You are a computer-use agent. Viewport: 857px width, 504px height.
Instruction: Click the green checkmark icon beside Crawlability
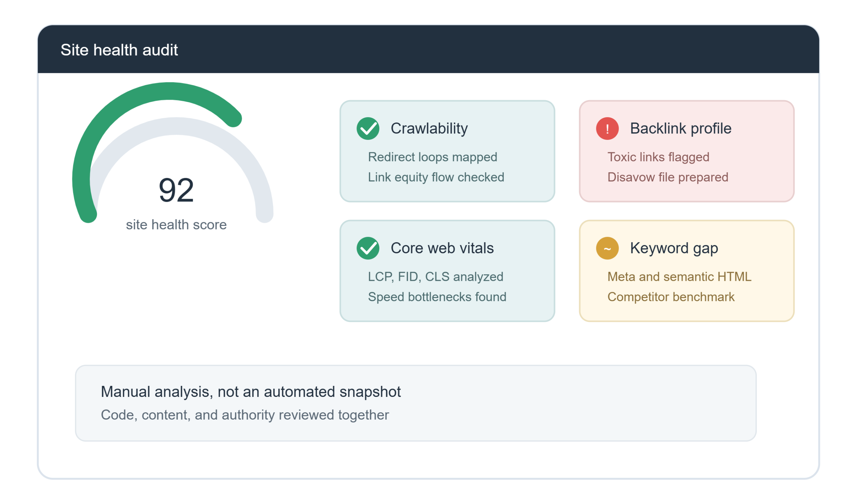368,129
